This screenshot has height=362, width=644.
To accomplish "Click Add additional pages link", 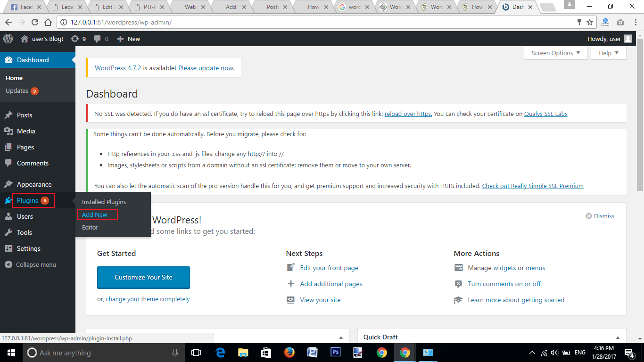I will point(331,284).
